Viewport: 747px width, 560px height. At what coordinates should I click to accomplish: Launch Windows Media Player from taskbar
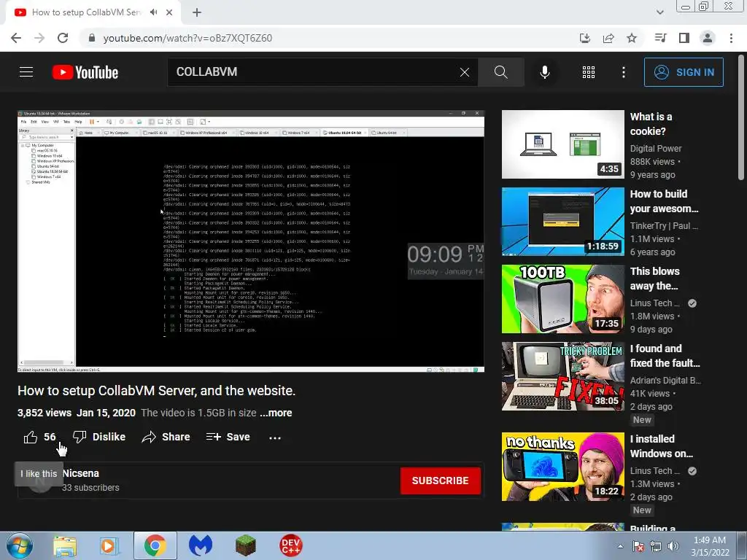(x=109, y=545)
